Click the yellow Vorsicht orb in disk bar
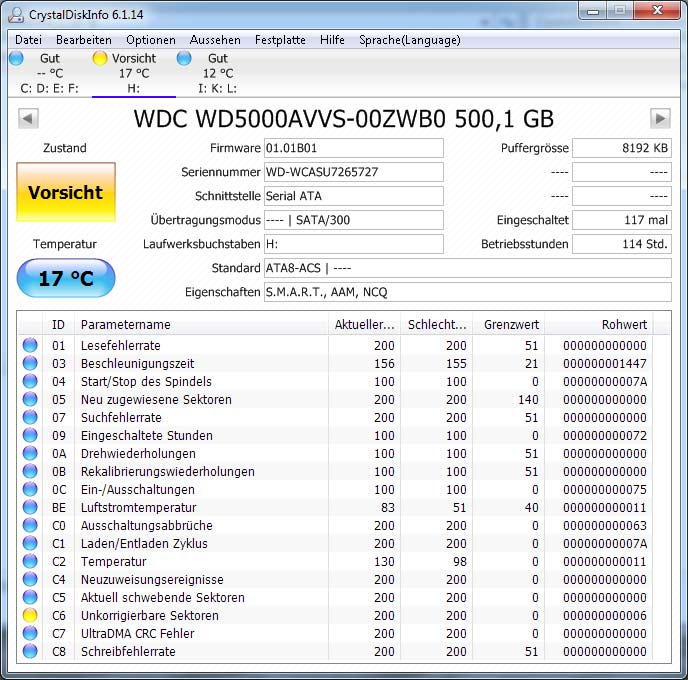Screen dimensions: 688x680 pyautogui.click(x=100, y=58)
